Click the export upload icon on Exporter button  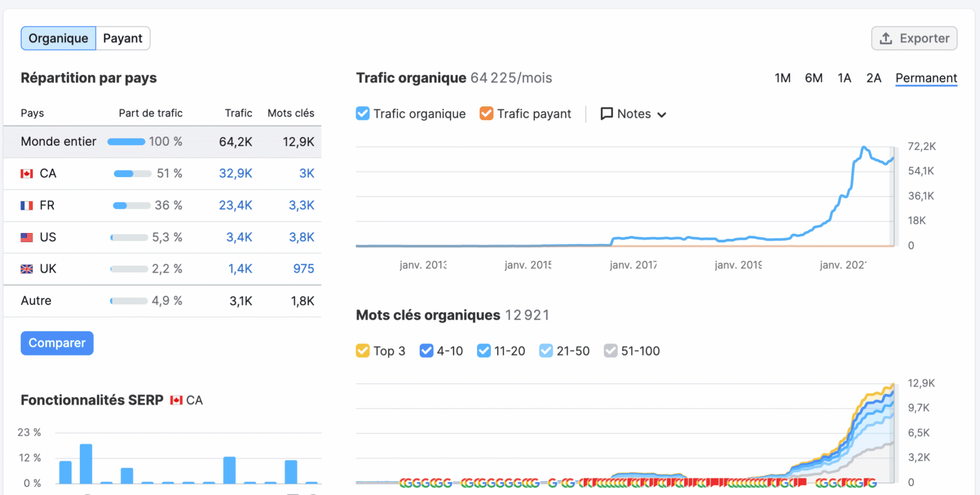coord(887,38)
